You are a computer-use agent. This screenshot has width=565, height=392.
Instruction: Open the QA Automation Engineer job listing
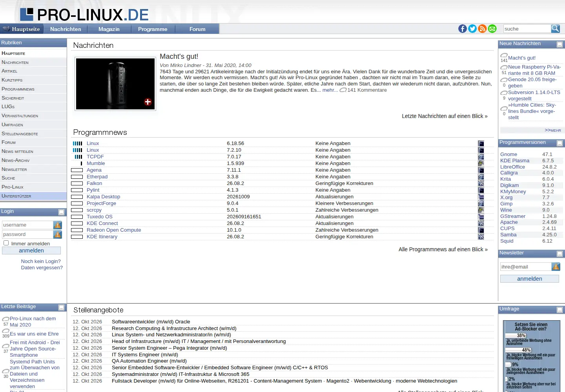click(149, 361)
